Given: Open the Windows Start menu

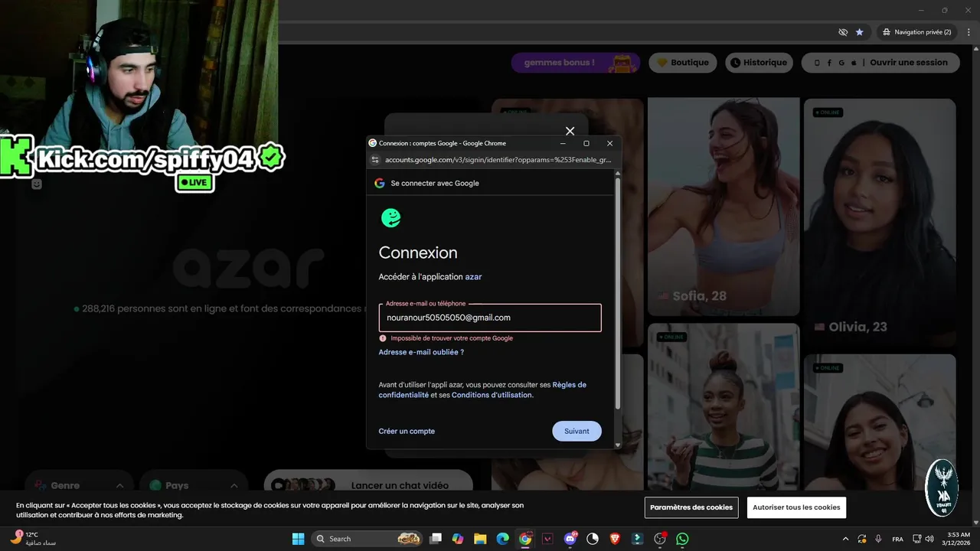Looking at the screenshot, I should coord(298,539).
